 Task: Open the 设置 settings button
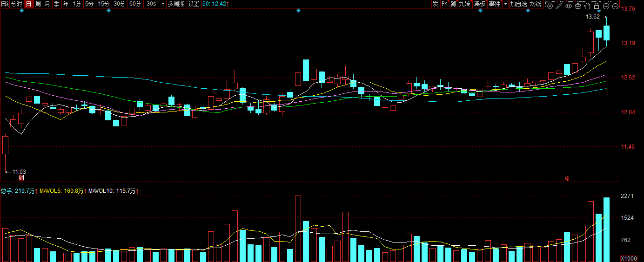point(194,4)
